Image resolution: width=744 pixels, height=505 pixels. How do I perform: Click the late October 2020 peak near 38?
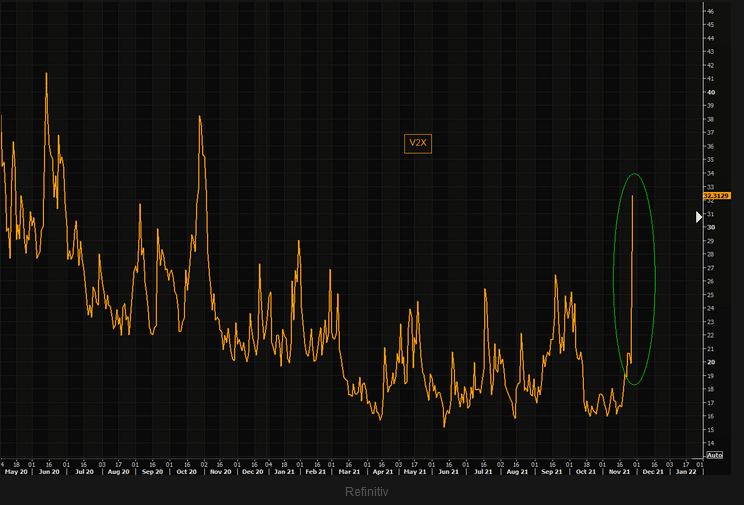click(x=200, y=116)
